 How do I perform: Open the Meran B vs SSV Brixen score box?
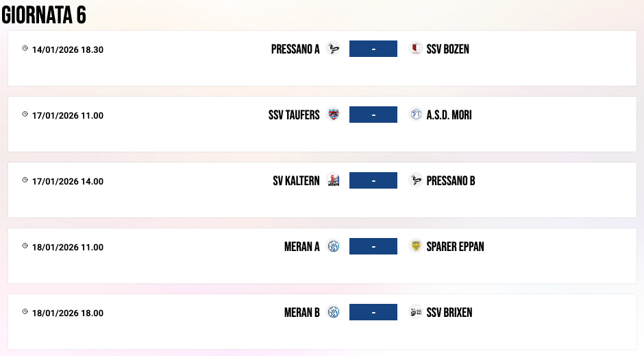pyautogui.click(x=373, y=312)
